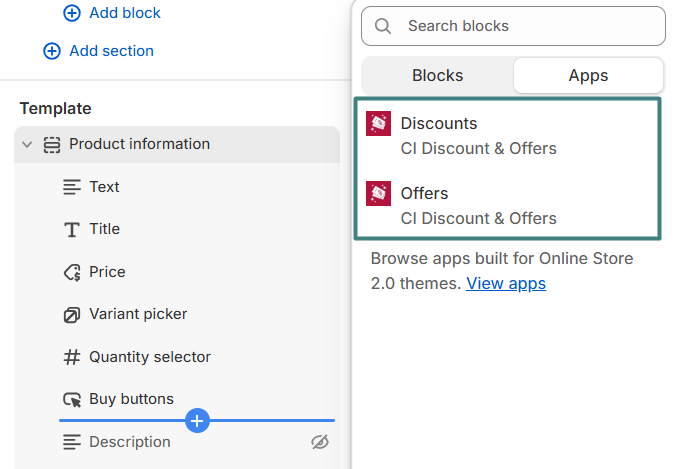The height and width of the screenshot is (469, 674).
Task: Click the blue plus insert-block button
Action: tap(197, 421)
